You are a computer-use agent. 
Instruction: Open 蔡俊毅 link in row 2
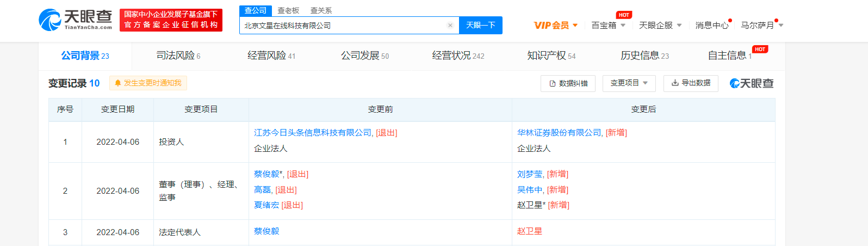(x=266, y=174)
